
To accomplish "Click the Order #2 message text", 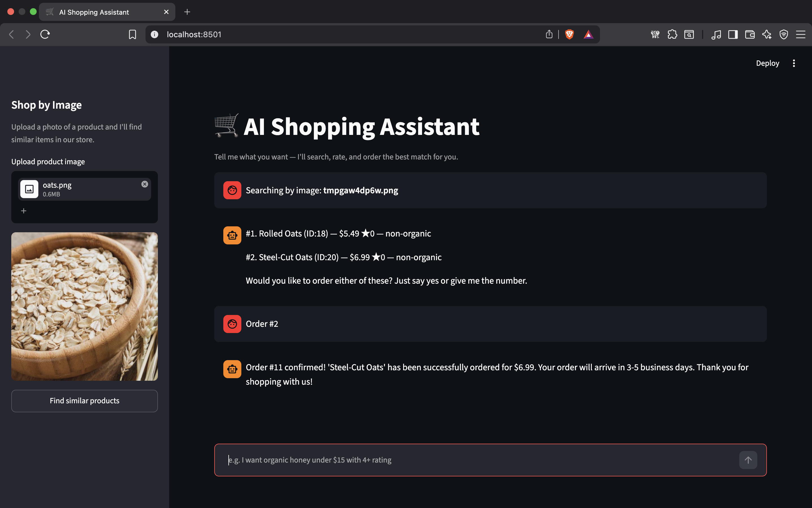I will pos(262,324).
